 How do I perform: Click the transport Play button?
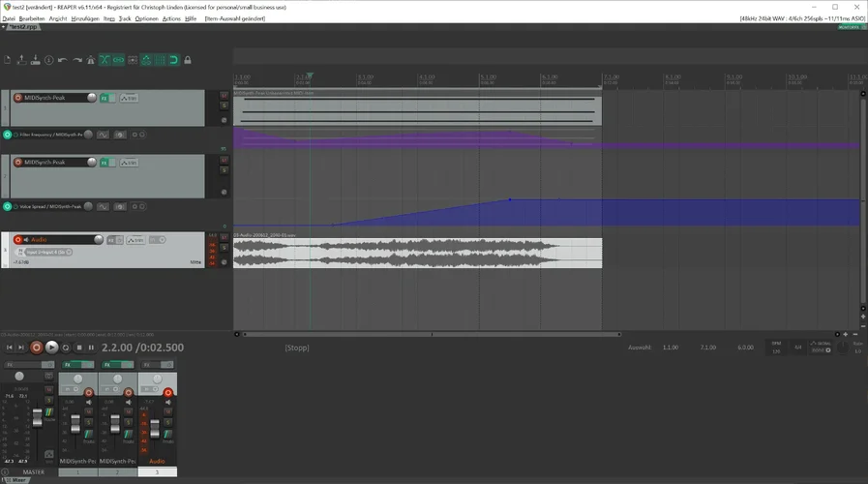tap(51, 348)
